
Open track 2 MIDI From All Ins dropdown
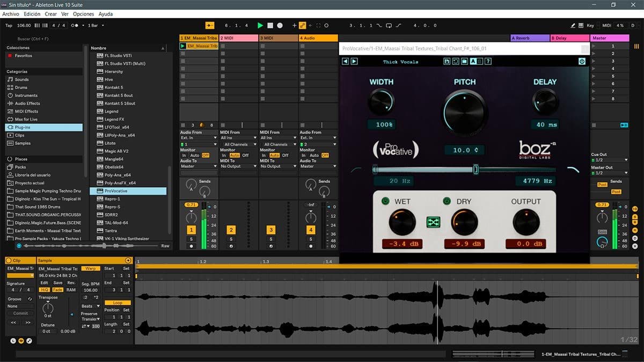[238, 138]
